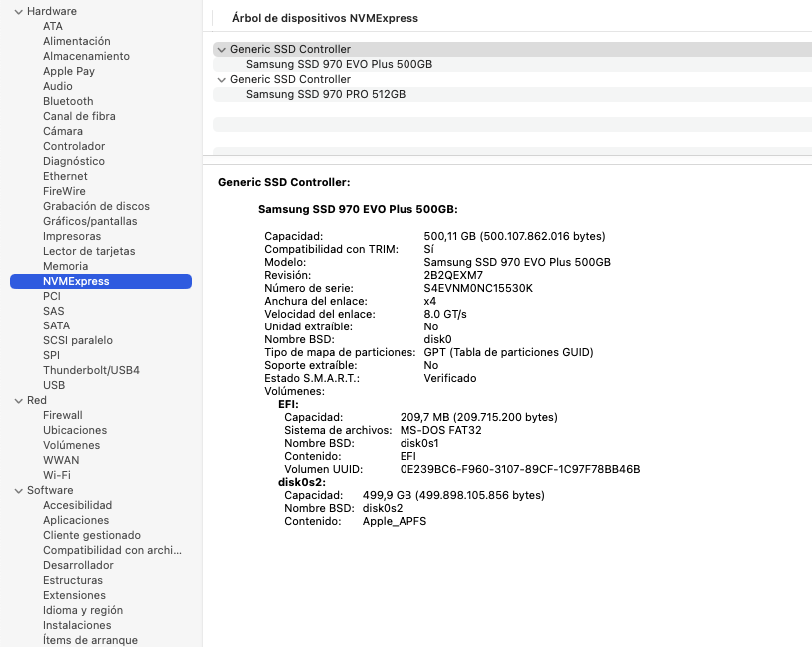Collapse the Hardware section chevron
This screenshot has height=647, width=812.
(x=19, y=11)
